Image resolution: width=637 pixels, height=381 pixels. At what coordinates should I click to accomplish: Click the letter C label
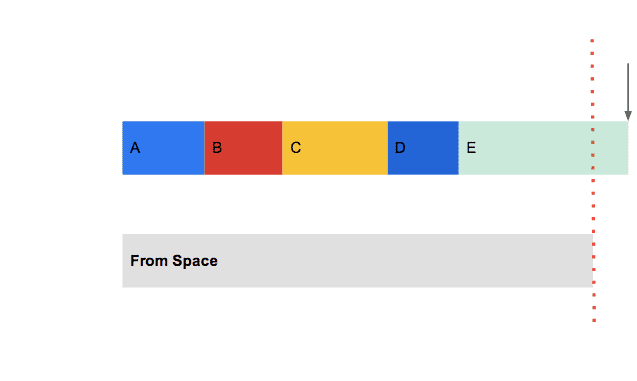(296, 147)
